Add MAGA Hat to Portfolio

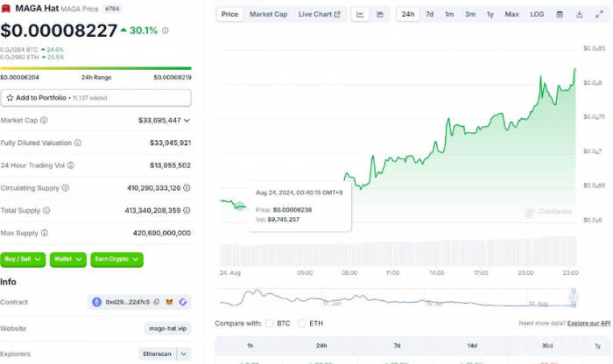pyautogui.click(x=95, y=97)
